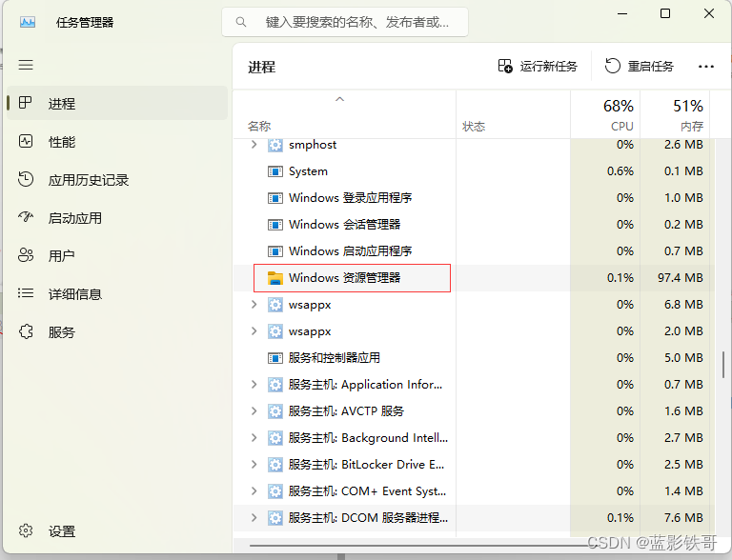
Task: Expand 服务主机: Application Infor... group
Action: click(x=254, y=385)
